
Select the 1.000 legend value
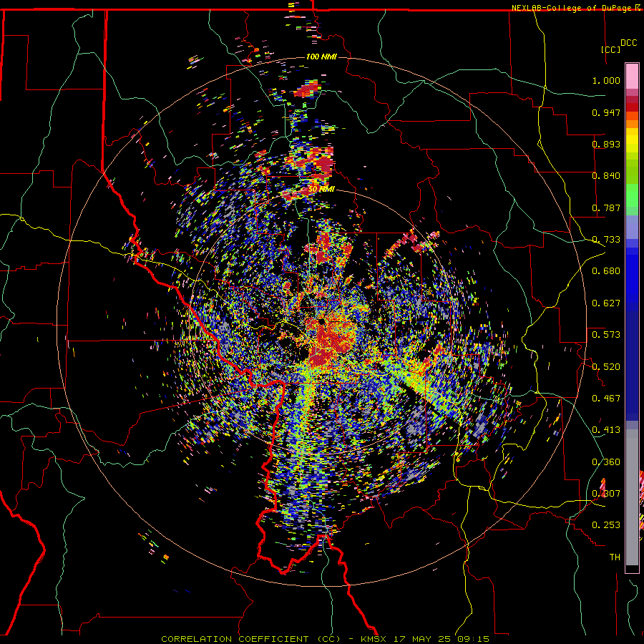coord(606,80)
